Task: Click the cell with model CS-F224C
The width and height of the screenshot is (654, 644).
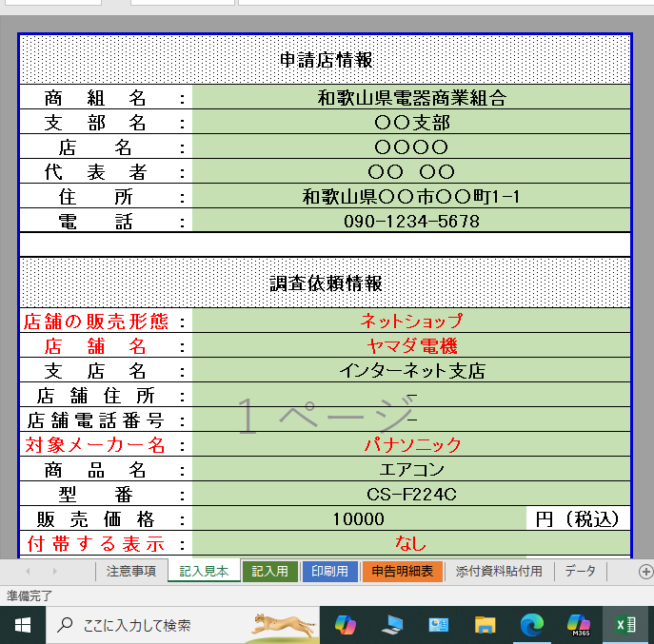Action: [411, 494]
